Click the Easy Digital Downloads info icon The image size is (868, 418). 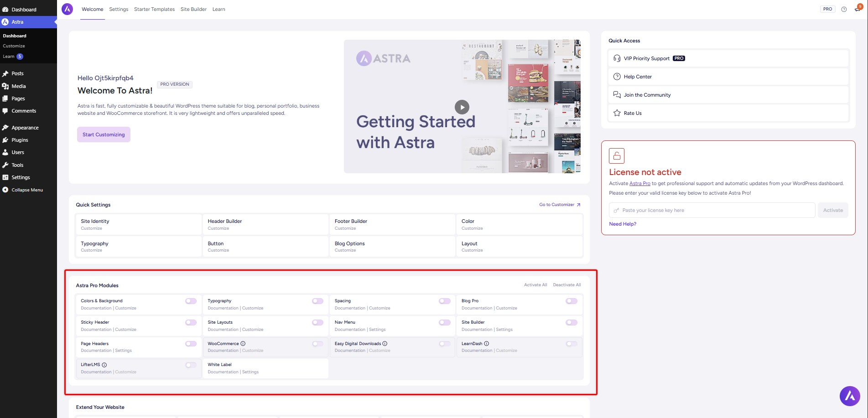(x=385, y=344)
